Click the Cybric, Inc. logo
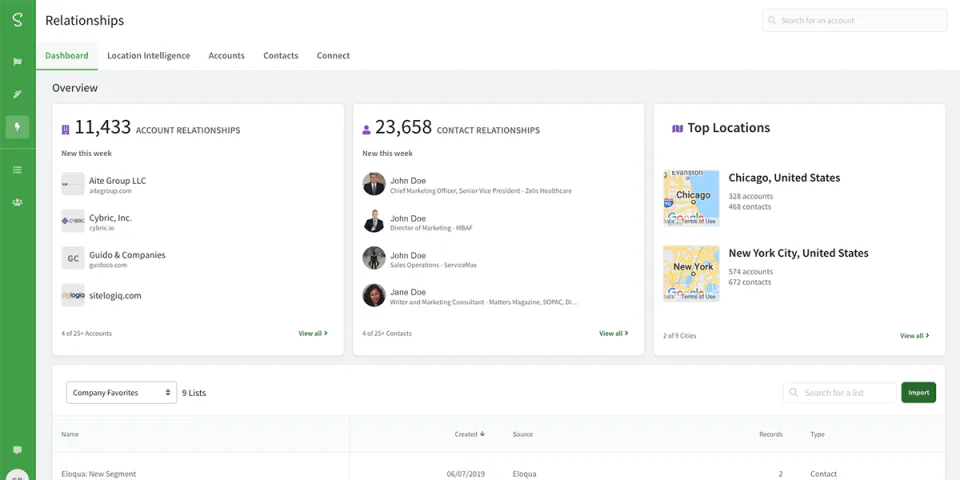The height and width of the screenshot is (480, 960). coord(73,221)
